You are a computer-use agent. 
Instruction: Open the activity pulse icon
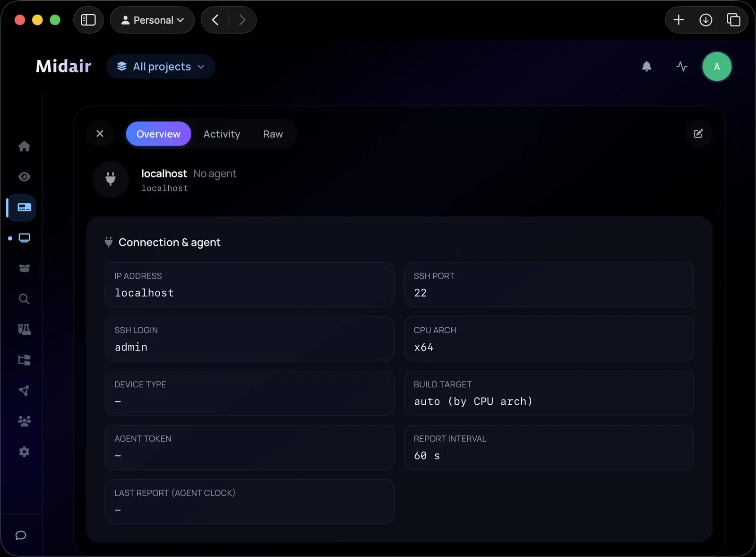(x=682, y=67)
